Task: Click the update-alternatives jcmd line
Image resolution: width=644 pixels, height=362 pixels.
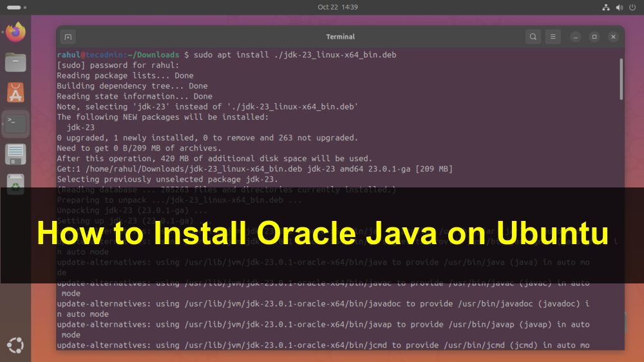Action: (x=323, y=345)
